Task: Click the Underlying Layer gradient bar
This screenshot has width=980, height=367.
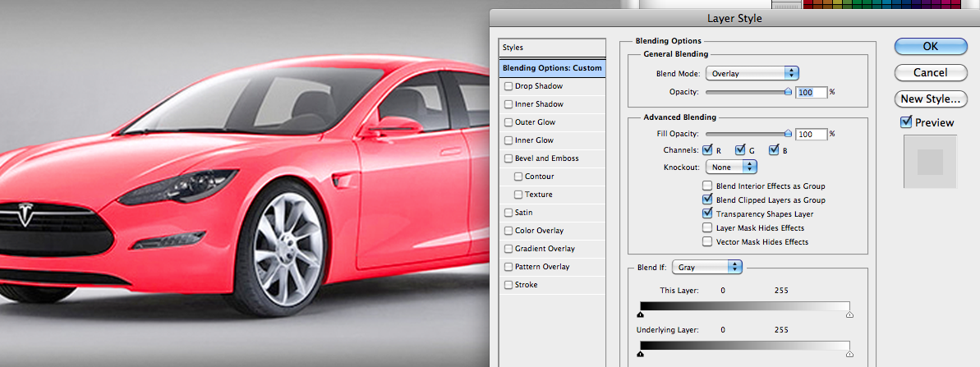Action: 745,345
